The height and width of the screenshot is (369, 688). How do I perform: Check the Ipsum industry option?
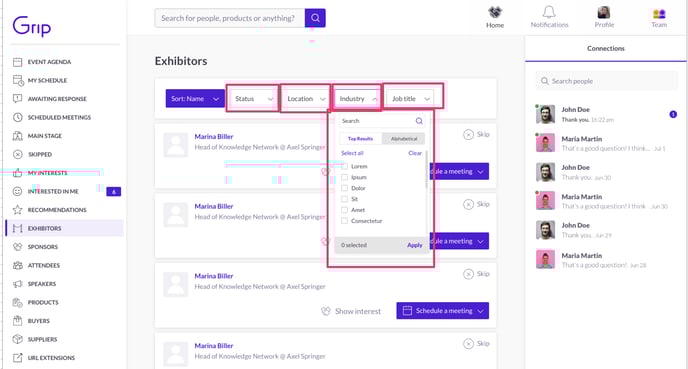pyautogui.click(x=344, y=177)
